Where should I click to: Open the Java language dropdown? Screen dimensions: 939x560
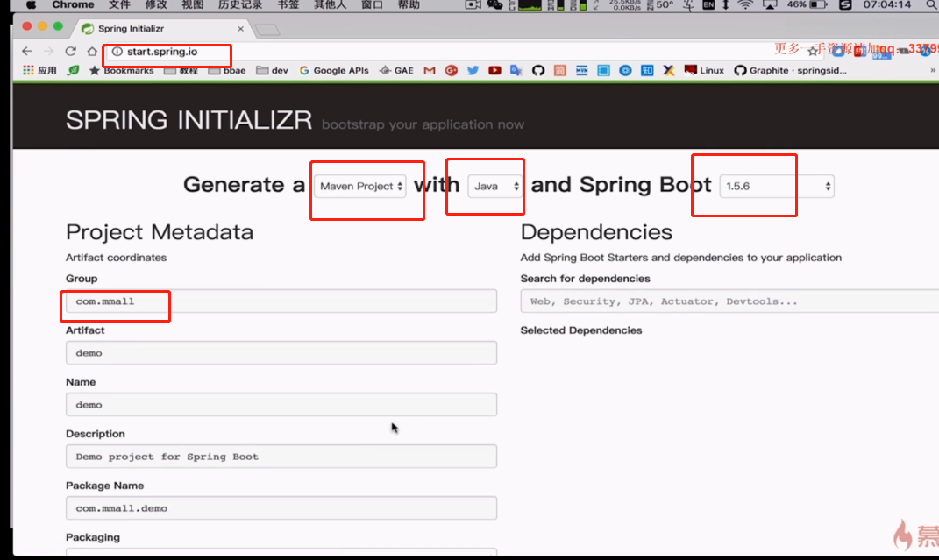tap(495, 186)
